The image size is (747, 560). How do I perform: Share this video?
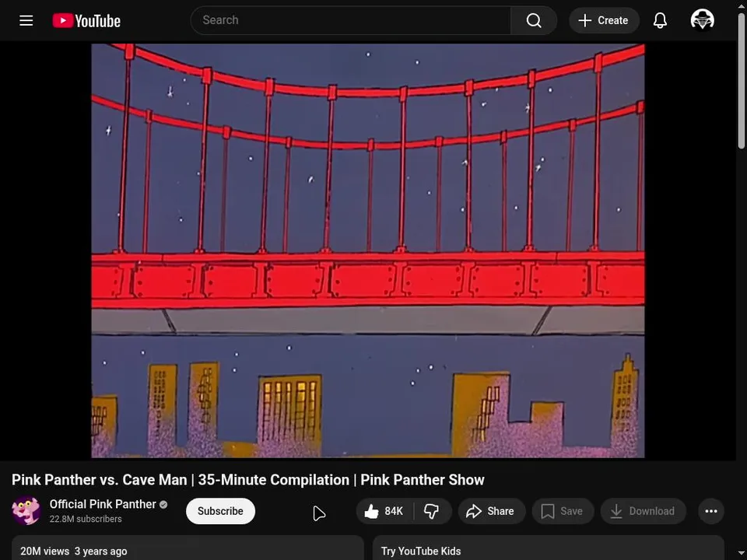[491, 511]
